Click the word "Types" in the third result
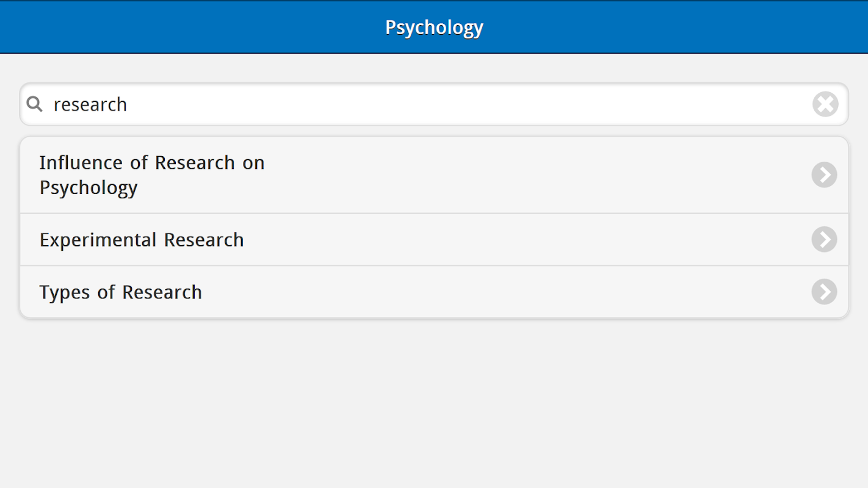 click(65, 292)
